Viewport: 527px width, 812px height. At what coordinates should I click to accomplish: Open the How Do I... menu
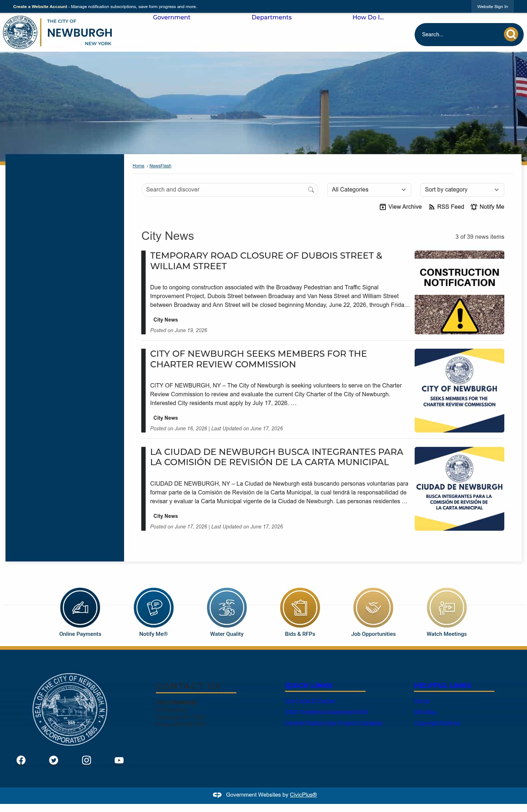pyautogui.click(x=368, y=17)
